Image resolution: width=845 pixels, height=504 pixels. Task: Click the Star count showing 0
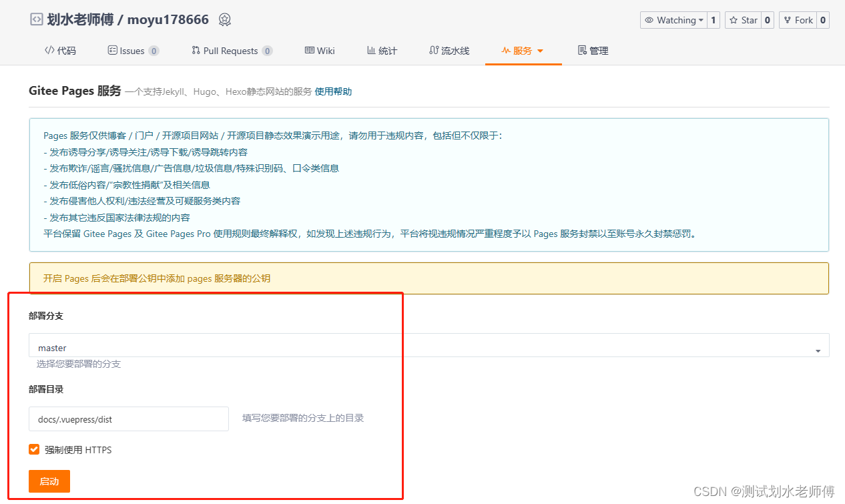click(x=767, y=20)
